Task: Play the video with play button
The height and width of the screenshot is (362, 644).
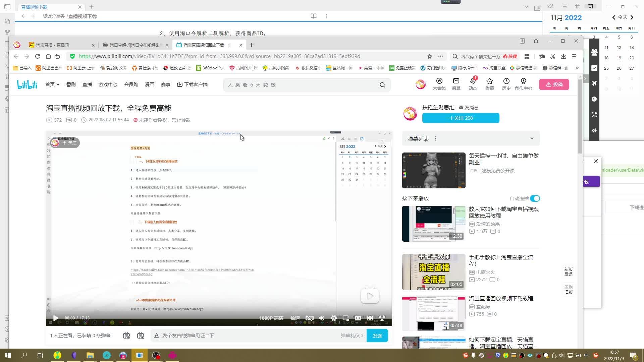Action: tap(56, 318)
